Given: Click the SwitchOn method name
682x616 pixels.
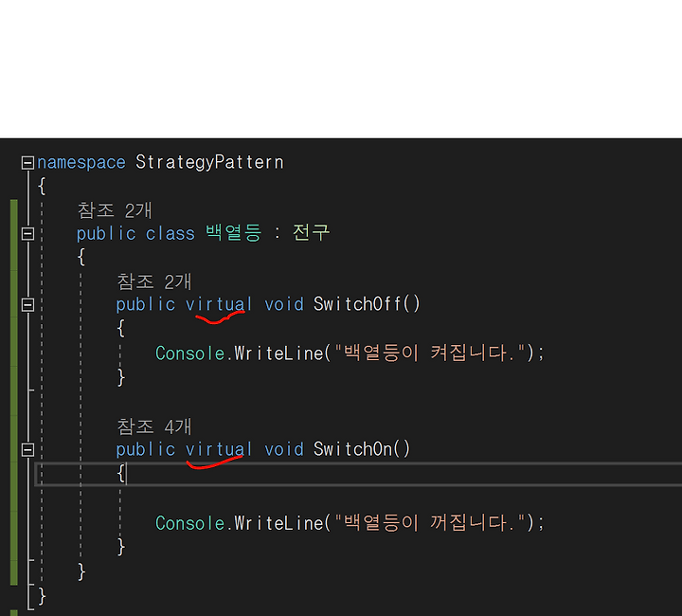Looking at the screenshot, I should point(352,449).
